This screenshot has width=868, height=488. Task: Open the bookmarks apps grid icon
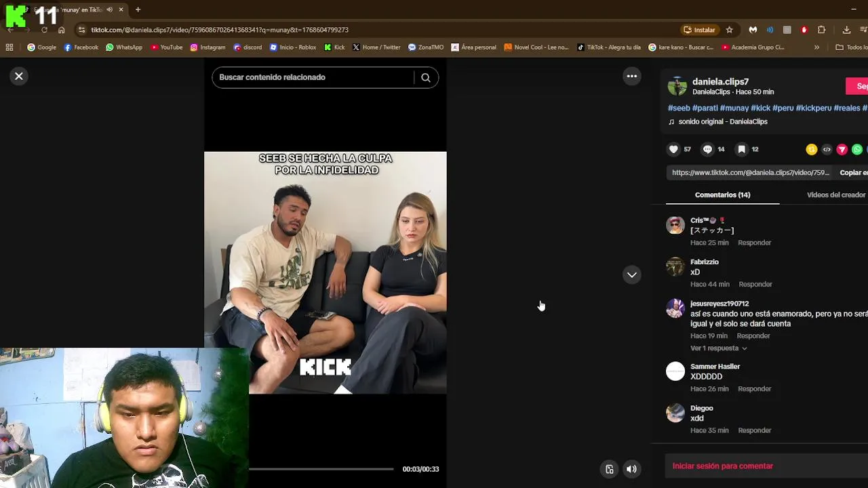coord(9,47)
